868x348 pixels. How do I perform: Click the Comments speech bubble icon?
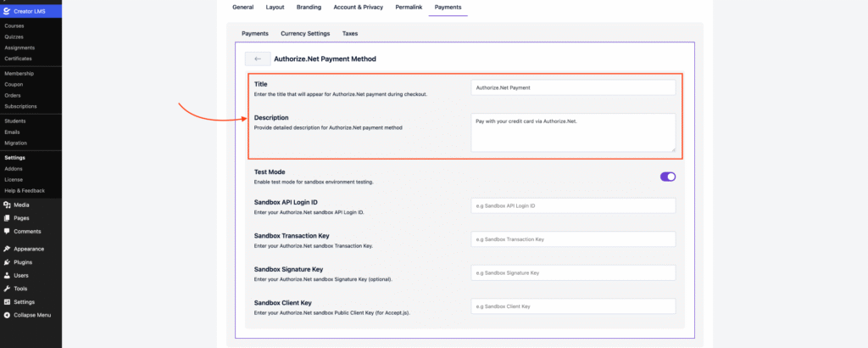[x=7, y=232]
